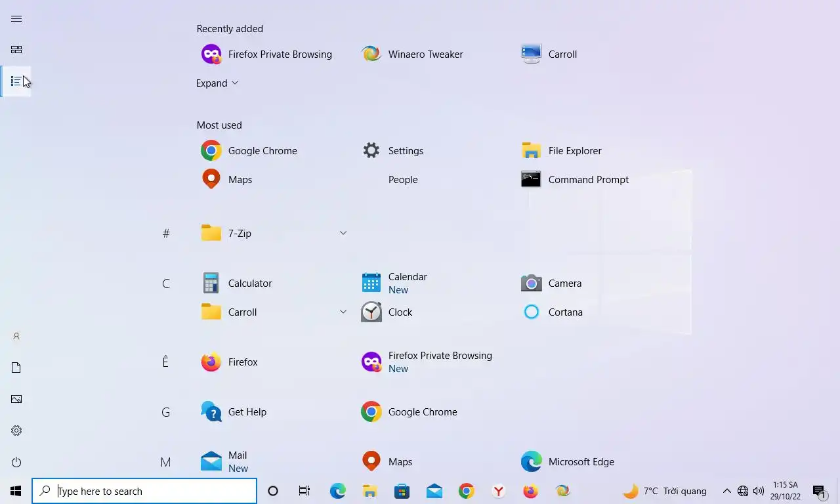Click the M letter group header
The height and width of the screenshot is (504, 840).
(x=166, y=461)
